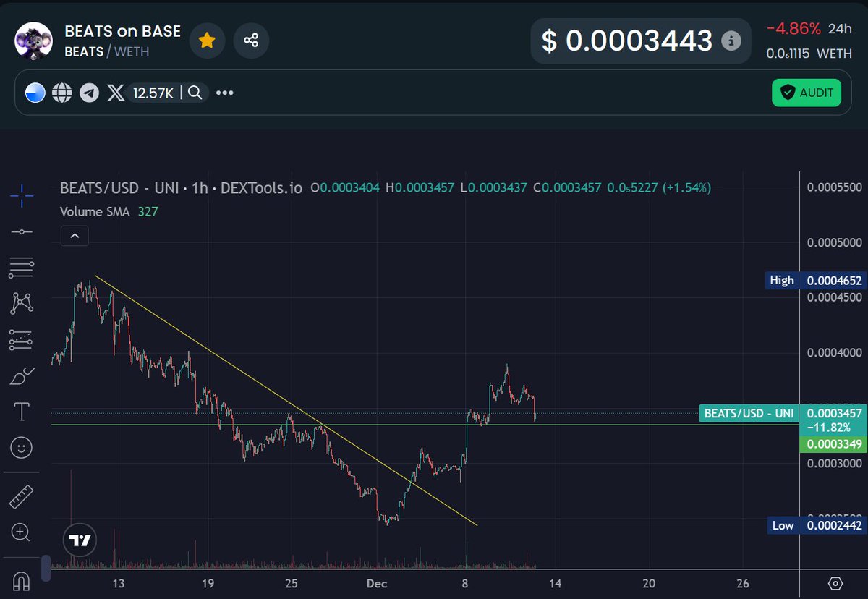Open the Fibonacci retracement tool
This screenshot has width=868, height=599.
[x=22, y=268]
